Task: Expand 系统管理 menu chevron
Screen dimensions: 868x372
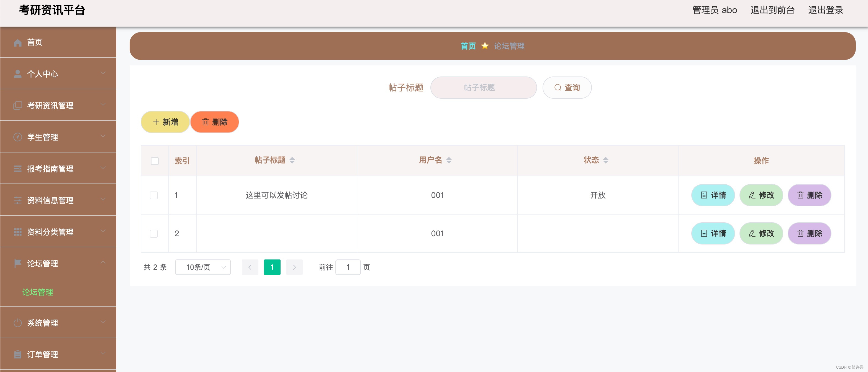Action: click(x=103, y=322)
